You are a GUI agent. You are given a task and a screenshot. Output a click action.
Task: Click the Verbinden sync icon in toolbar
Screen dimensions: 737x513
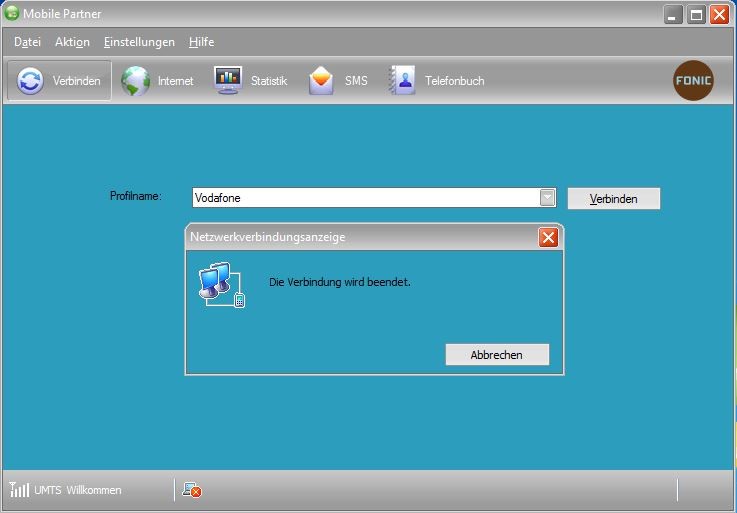(30, 81)
